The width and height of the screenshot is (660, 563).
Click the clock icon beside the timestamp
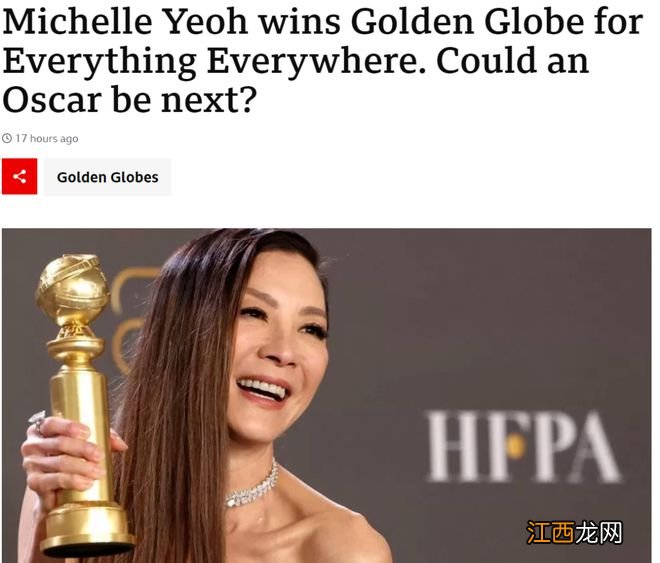tap(7, 138)
